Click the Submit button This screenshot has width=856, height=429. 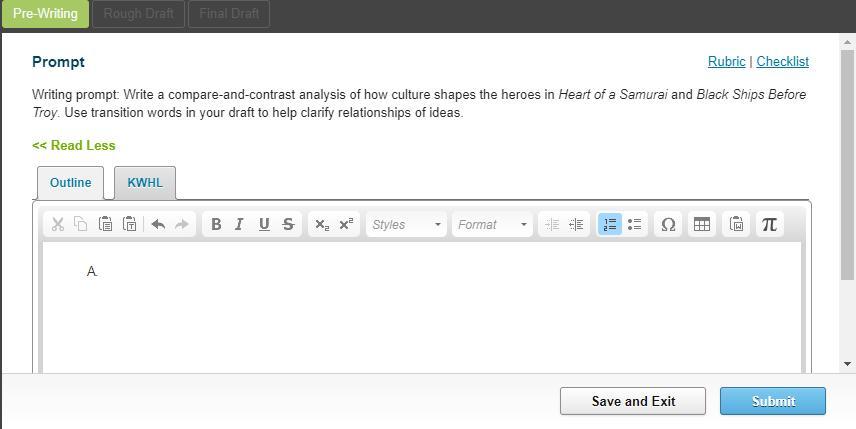tap(773, 401)
